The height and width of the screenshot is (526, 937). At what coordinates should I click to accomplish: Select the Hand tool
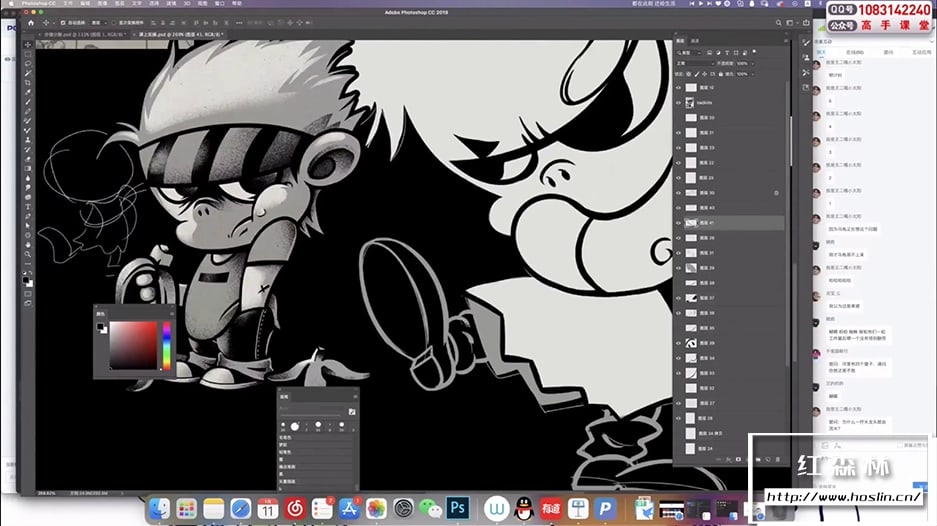coord(28,244)
